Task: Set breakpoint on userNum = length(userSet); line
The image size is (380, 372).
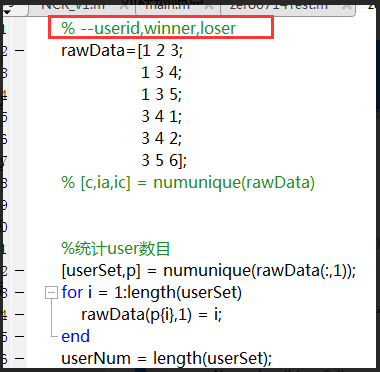Action: tap(20, 359)
